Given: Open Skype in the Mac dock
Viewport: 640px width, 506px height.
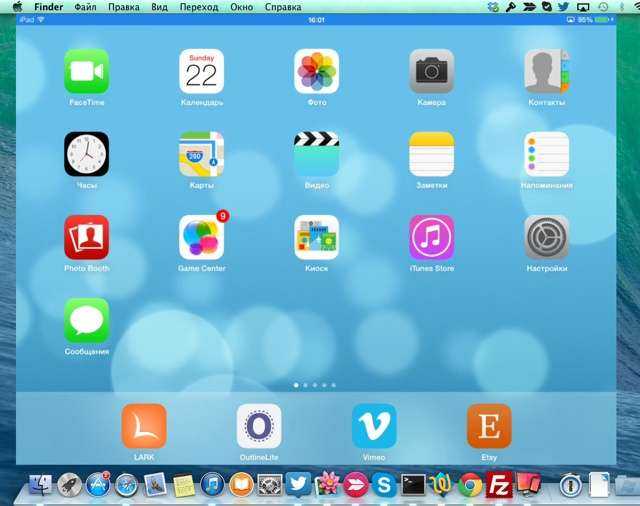Looking at the screenshot, I should click(x=384, y=485).
